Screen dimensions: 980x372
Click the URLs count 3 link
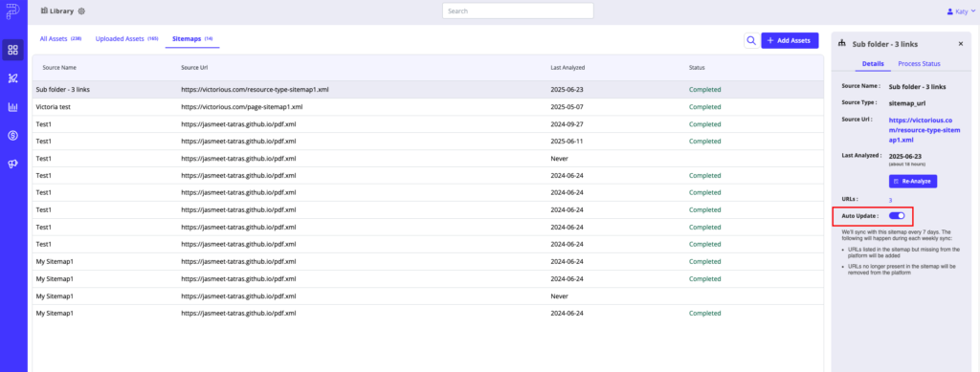pyautogui.click(x=891, y=201)
